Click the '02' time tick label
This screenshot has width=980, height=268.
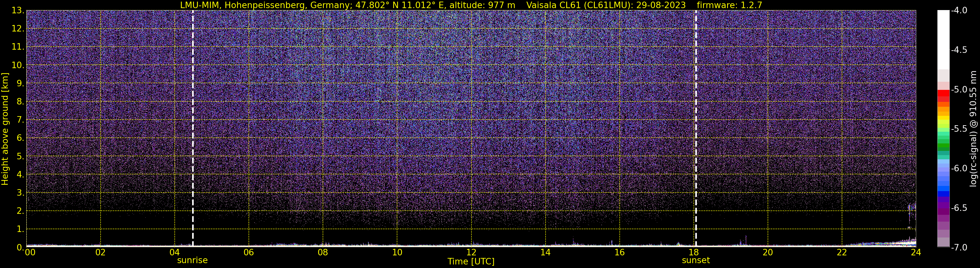100,252
